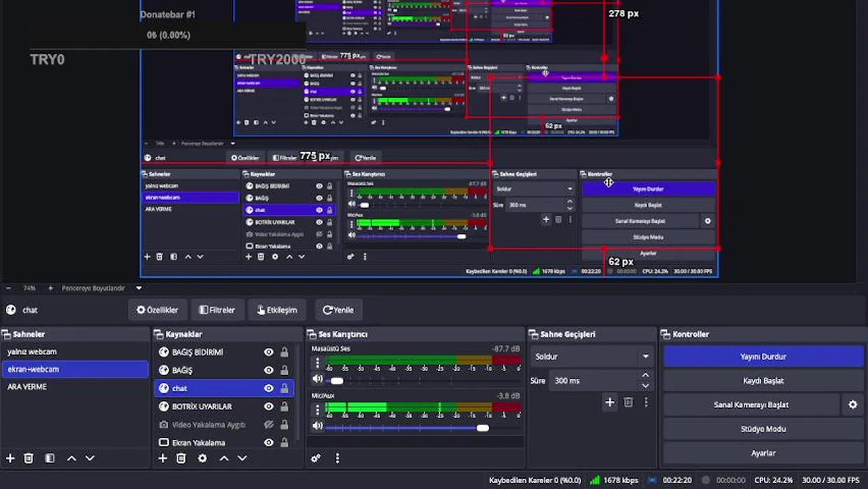The width and height of the screenshot is (868, 489).
Task: Move the source up in Kaynaklar
Action: pyautogui.click(x=224, y=458)
